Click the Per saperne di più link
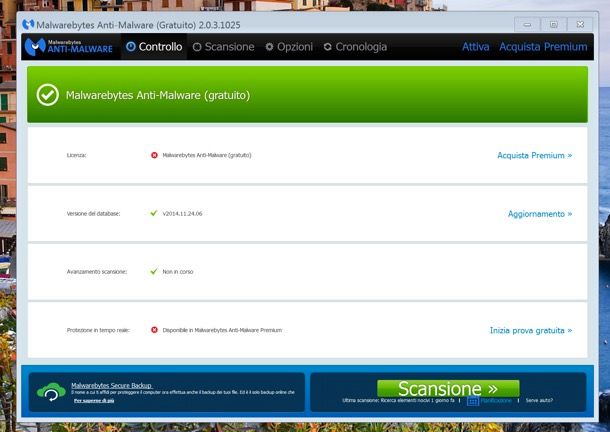Image resolution: width=610 pixels, height=432 pixels. pyautogui.click(x=94, y=400)
